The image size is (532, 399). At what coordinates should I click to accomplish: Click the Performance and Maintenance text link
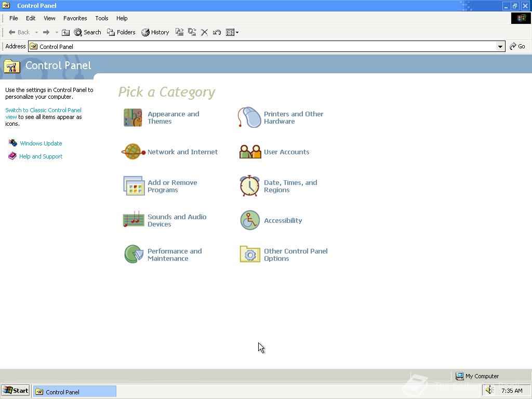[x=175, y=255]
